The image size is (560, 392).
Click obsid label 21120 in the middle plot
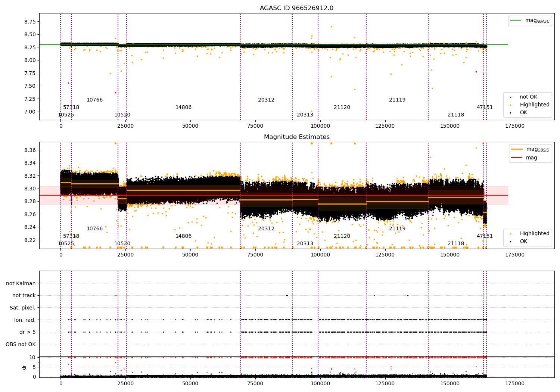[342, 236]
